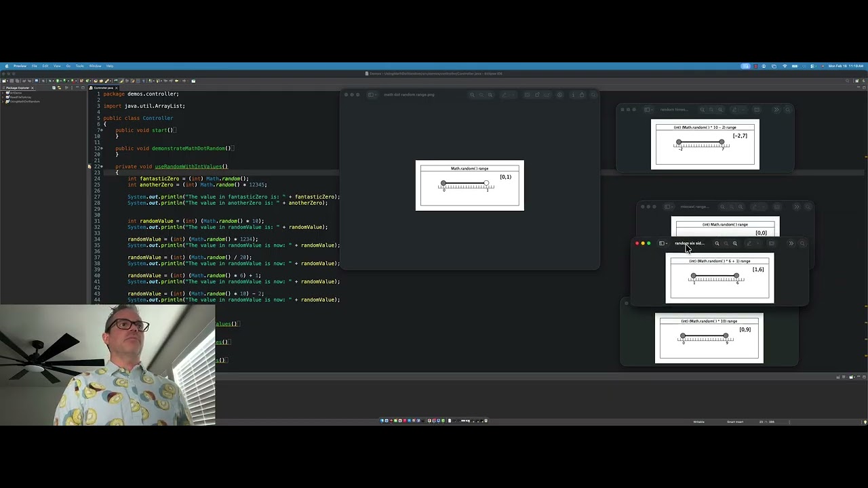Zoom in in math dot random range window
The image size is (868, 488).
(490, 95)
